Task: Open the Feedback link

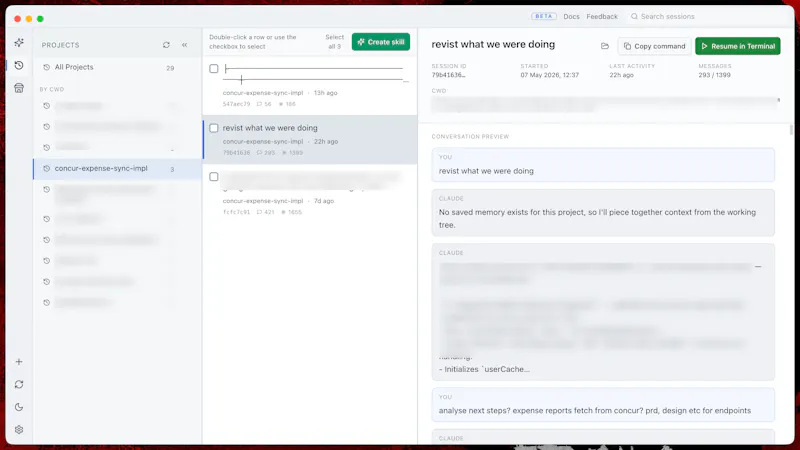Action: 602,16
